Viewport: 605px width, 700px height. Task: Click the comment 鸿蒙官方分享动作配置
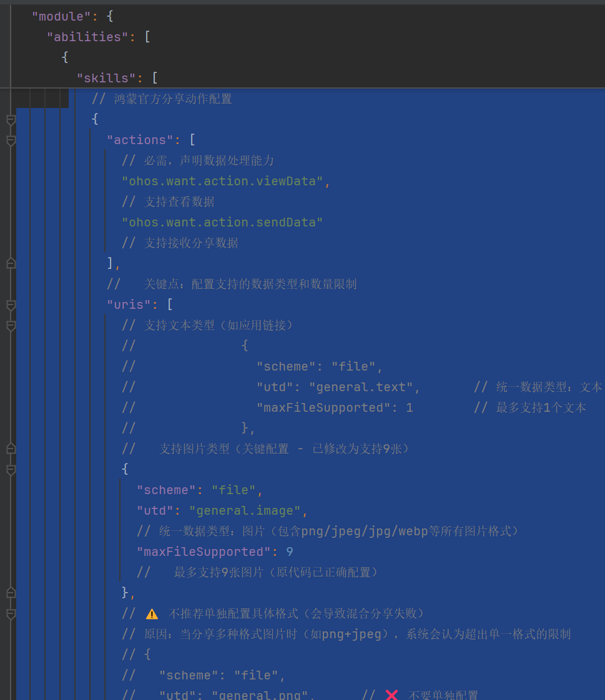(162, 99)
